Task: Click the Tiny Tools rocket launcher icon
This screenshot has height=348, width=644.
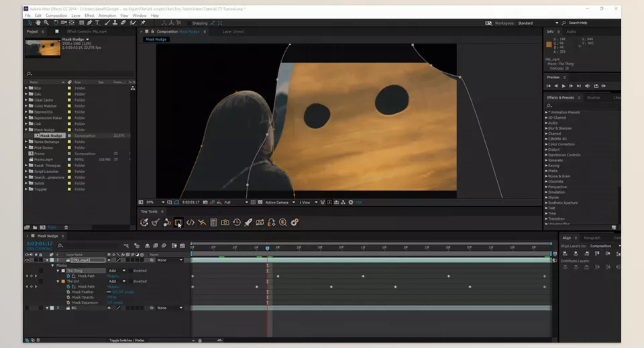Action: pos(248,223)
